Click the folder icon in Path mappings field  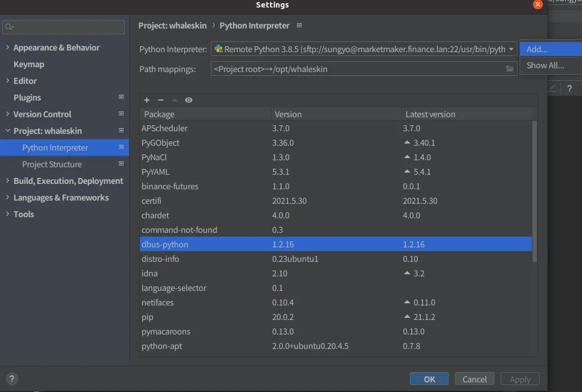[510, 69]
